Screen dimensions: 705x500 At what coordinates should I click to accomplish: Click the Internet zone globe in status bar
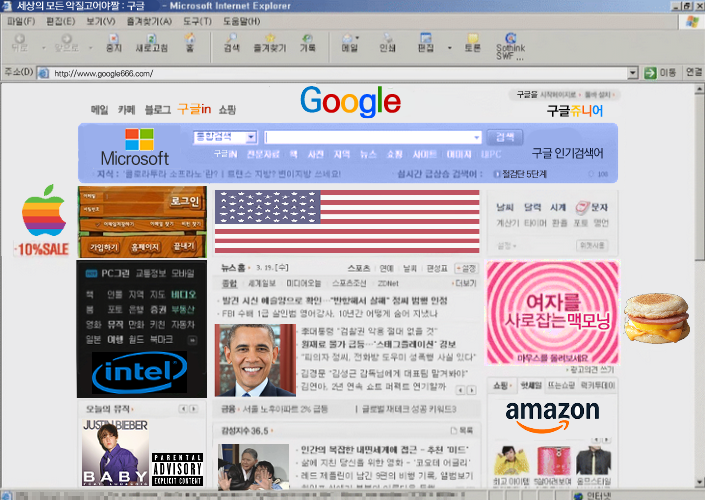pos(579,496)
